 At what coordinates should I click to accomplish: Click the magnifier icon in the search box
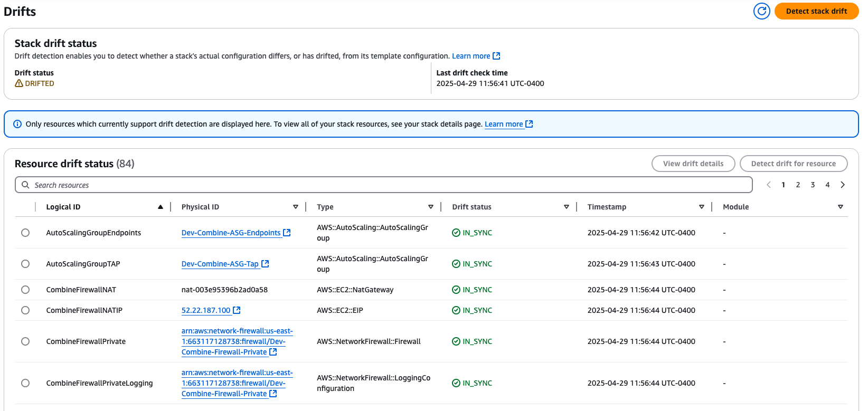tap(25, 185)
